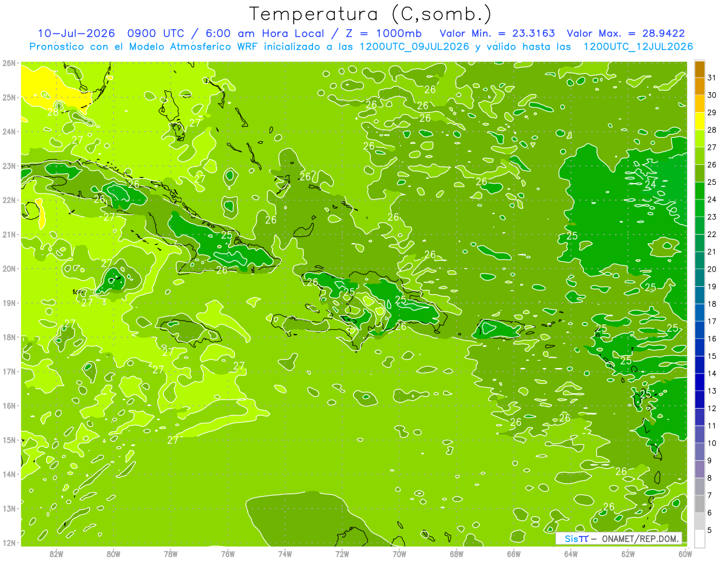Click the 80W longitude axis label
Screen dimensions: 728x562
coord(113,554)
